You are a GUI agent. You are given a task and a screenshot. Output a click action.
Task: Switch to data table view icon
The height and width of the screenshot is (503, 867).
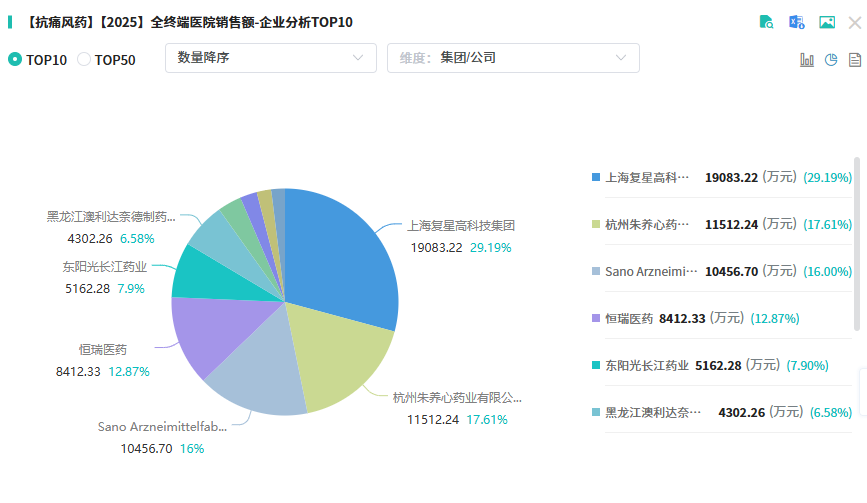(855, 60)
